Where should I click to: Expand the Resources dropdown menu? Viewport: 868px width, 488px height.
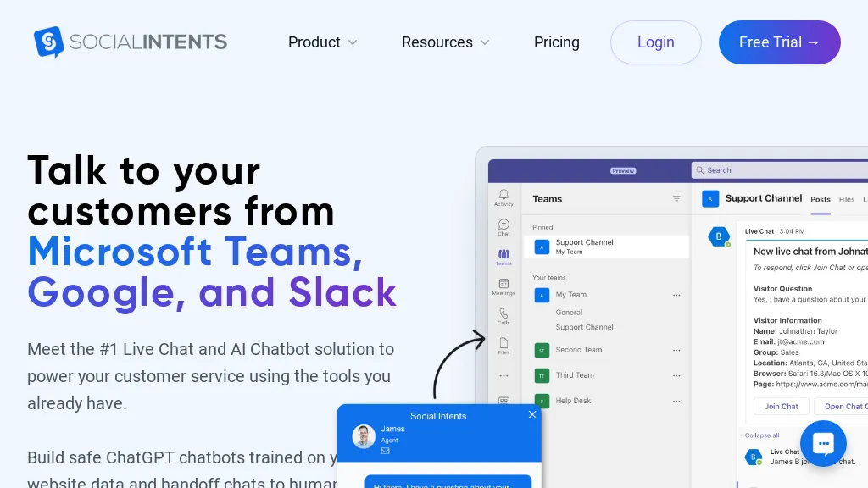tap(445, 42)
